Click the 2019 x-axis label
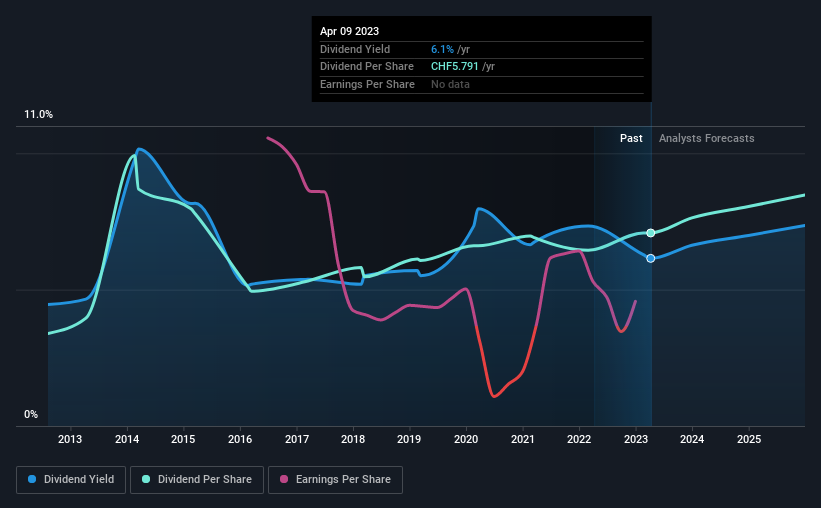 pos(409,439)
